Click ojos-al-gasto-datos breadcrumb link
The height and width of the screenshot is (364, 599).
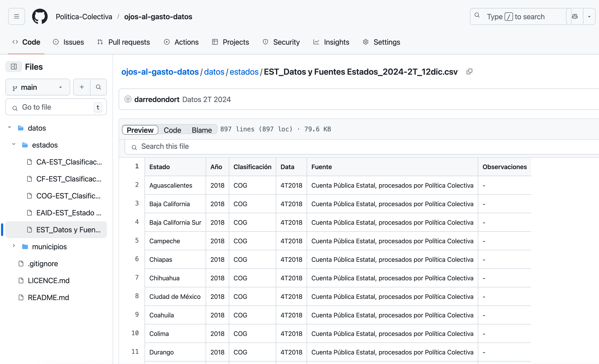pos(160,72)
